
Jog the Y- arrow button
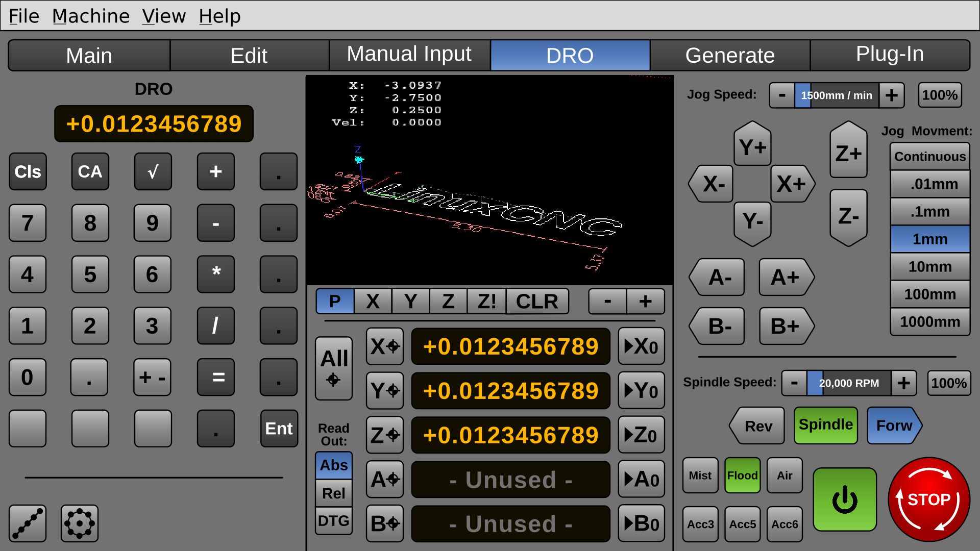752,223
